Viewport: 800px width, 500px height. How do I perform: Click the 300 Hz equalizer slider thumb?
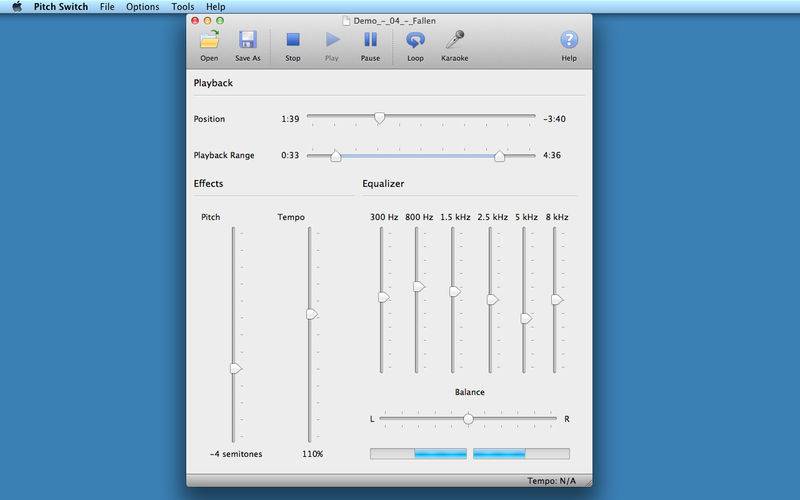[x=384, y=297]
